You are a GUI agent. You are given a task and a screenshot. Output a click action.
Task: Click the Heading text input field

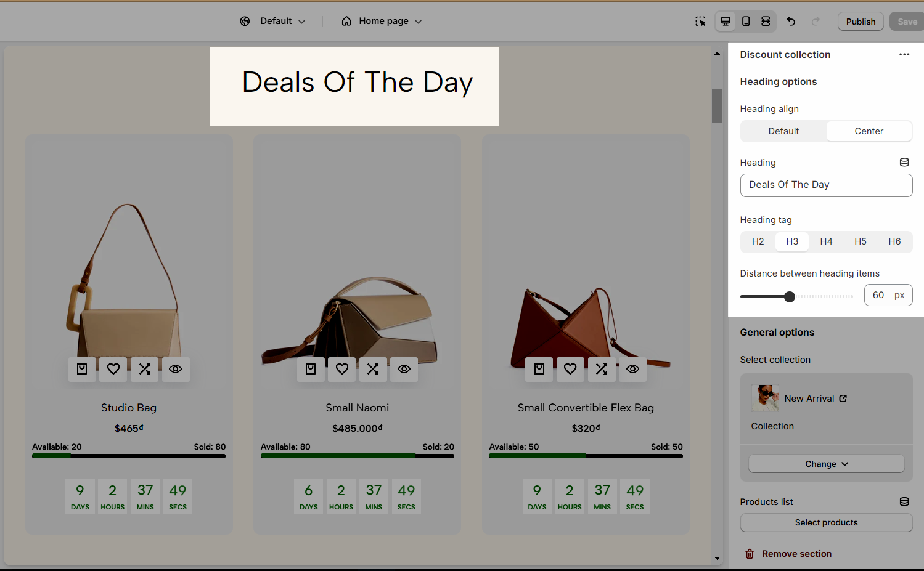tap(827, 185)
